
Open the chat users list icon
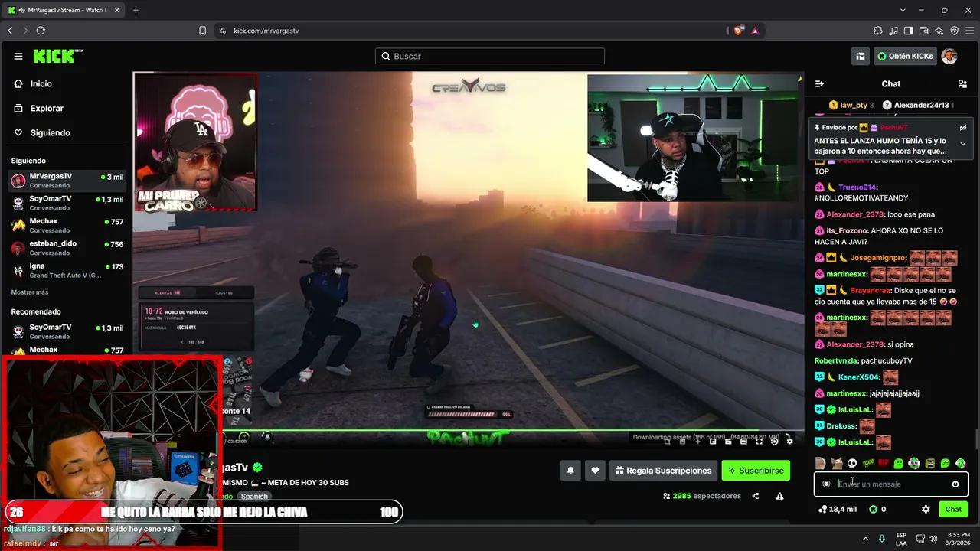pyautogui.click(x=962, y=83)
